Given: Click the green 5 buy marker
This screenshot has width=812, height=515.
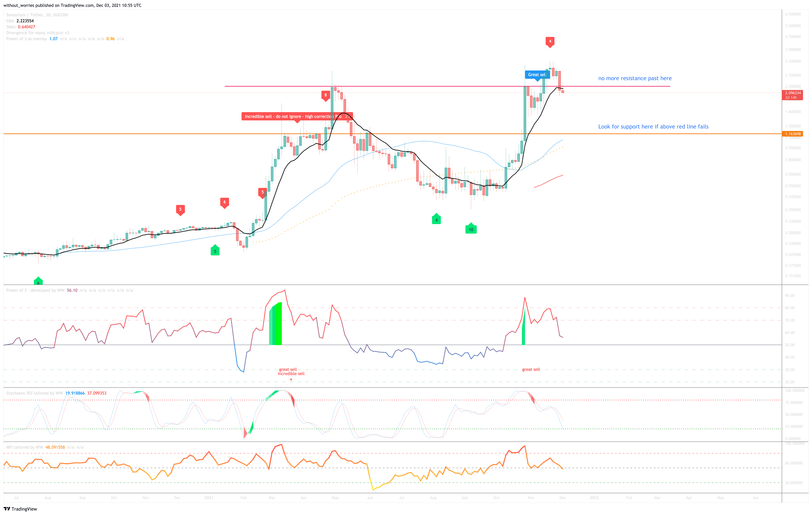Looking at the screenshot, I should click(x=215, y=250).
